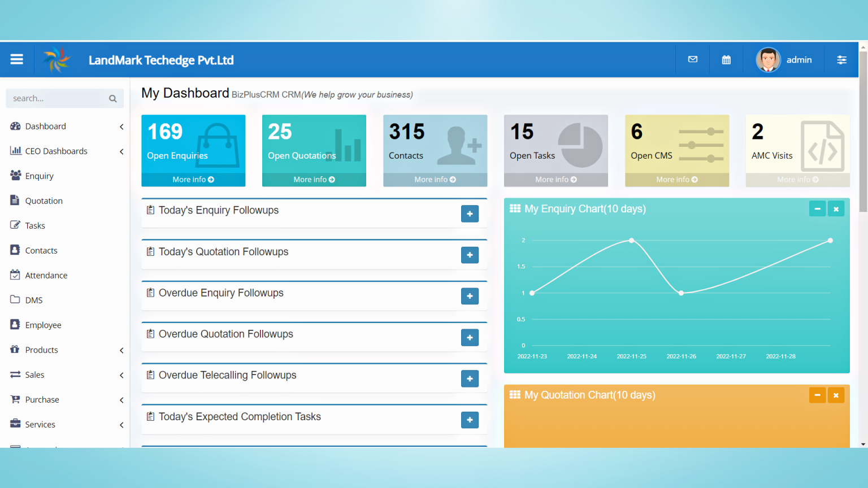868x488 pixels.
Task: Open the calendar icon in header
Action: click(726, 60)
